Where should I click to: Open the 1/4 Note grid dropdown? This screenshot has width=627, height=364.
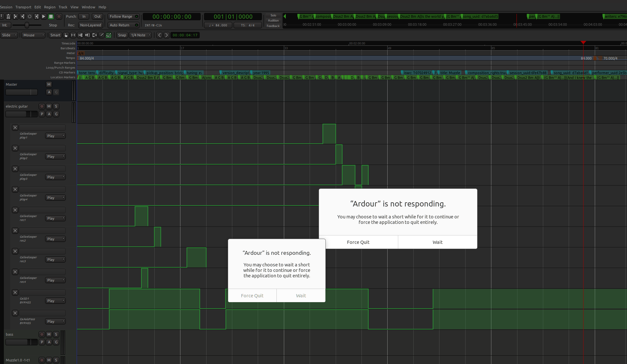click(x=140, y=35)
